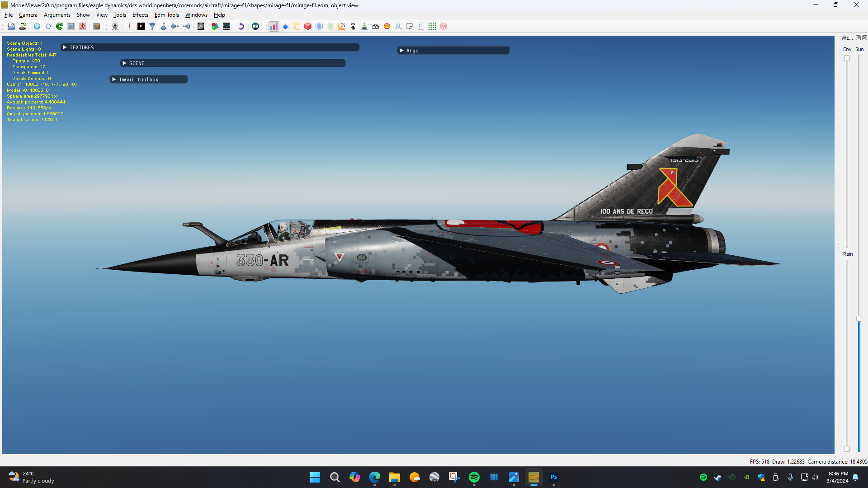This screenshot has width=868, height=488.
Task: Open the Help menu
Action: [219, 15]
